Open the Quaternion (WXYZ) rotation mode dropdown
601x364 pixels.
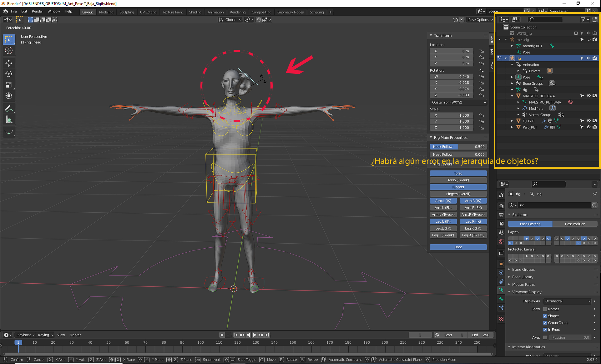click(x=458, y=102)
